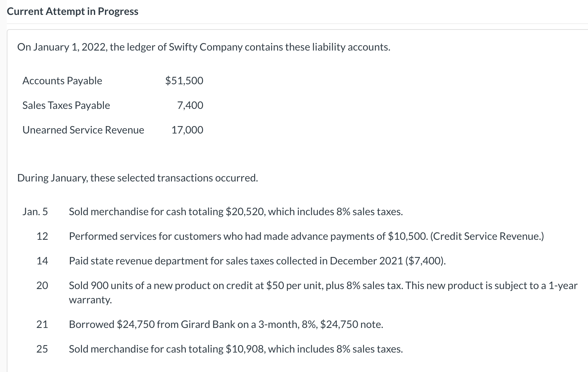Image resolution: width=588 pixels, height=372 pixels.
Task: Select the Unearned Service Revenue label
Action: point(83,130)
